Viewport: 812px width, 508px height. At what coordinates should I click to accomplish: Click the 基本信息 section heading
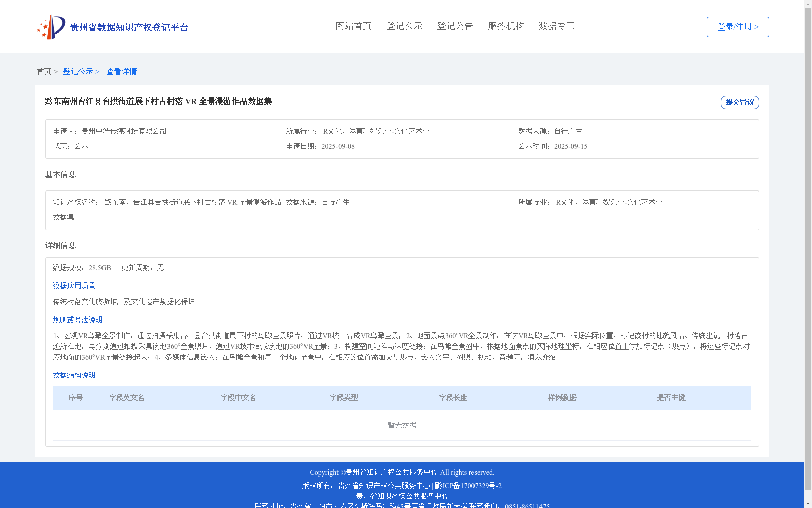tap(60, 175)
